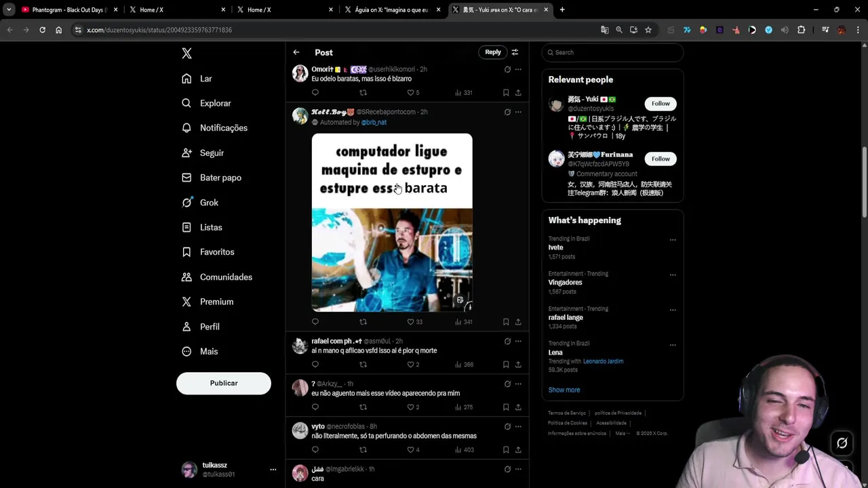868x488 pixels.
Task: Open more menu on rafael com ph reply
Action: tap(518, 342)
